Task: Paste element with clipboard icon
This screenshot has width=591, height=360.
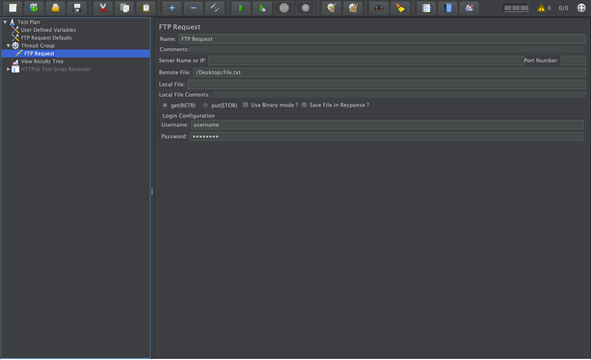Action: [x=146, y=8]
